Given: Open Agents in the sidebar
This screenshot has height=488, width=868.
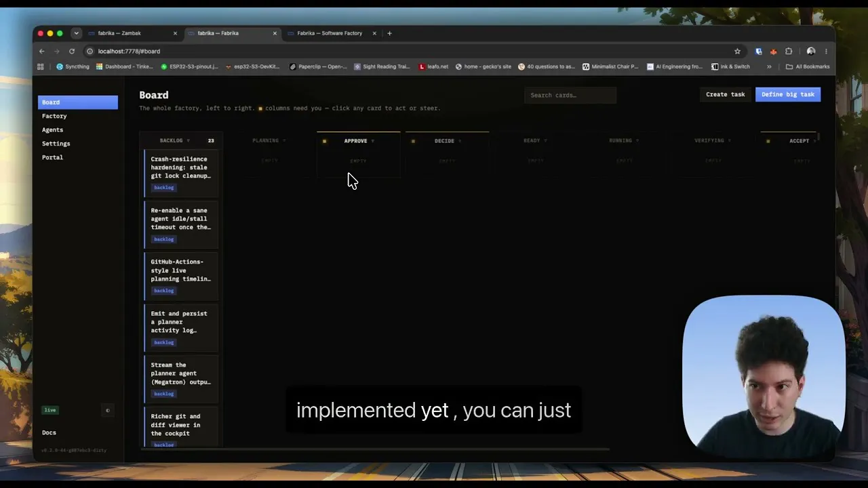Looking at the screenshot, I should tap(52, 130).
